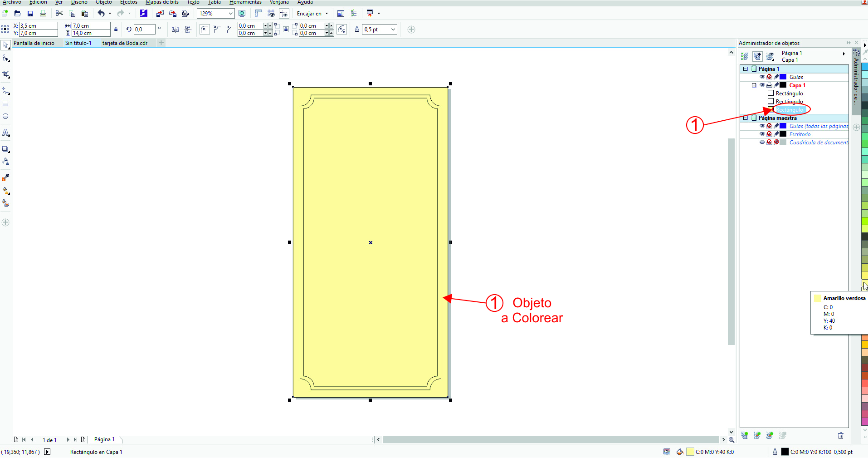Open the Encajar en dropdown
868x458 pixels.
327,14
